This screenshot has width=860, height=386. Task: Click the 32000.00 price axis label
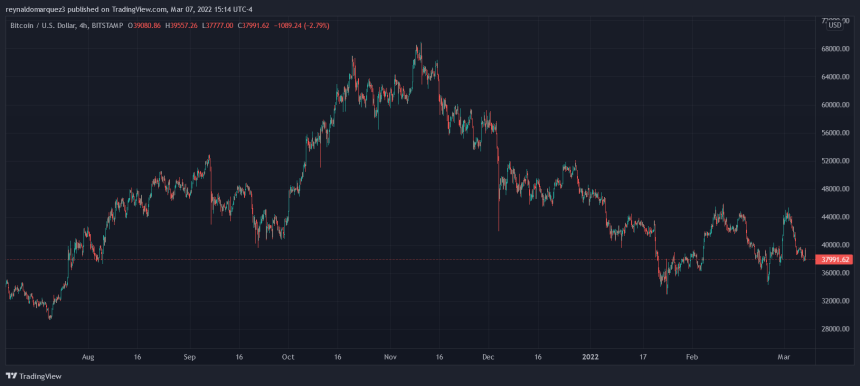pos(835,301)
